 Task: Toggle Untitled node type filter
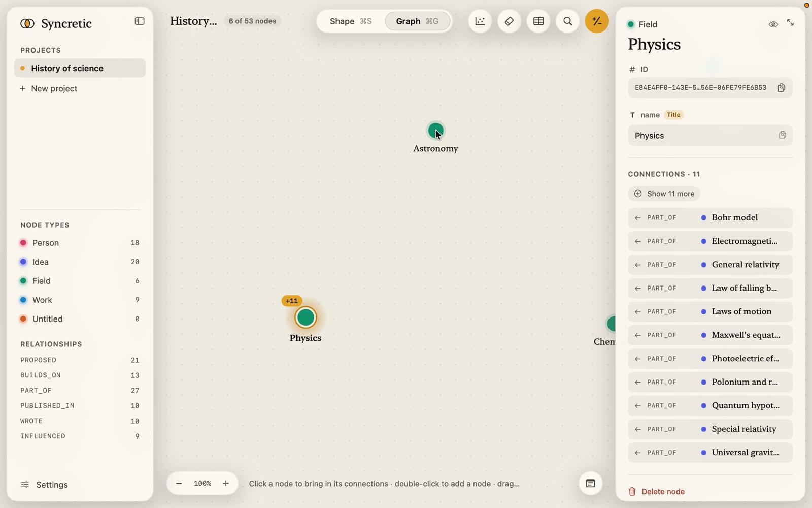pyautogui.click(x=80, y=319)
